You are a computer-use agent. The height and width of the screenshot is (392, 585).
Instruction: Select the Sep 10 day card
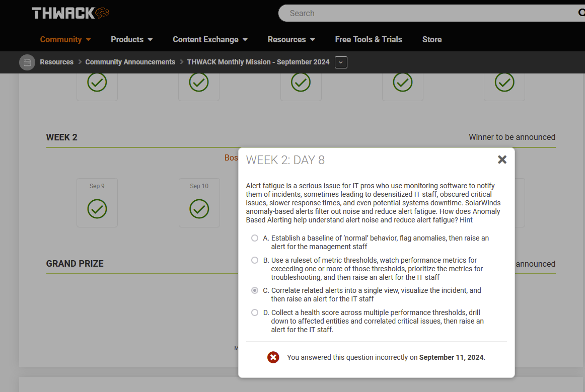(x=199, y=202)
